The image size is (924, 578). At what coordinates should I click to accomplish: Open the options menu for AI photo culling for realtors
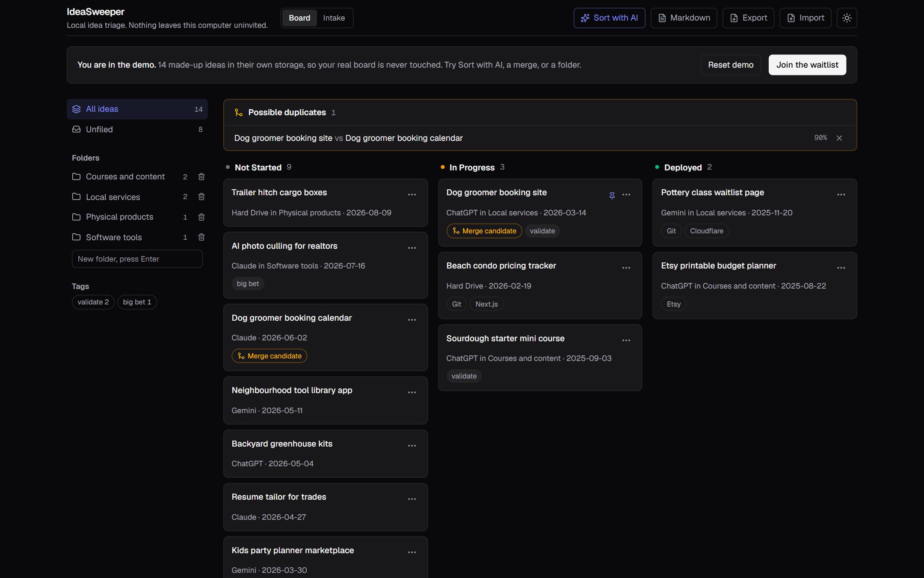412,248
